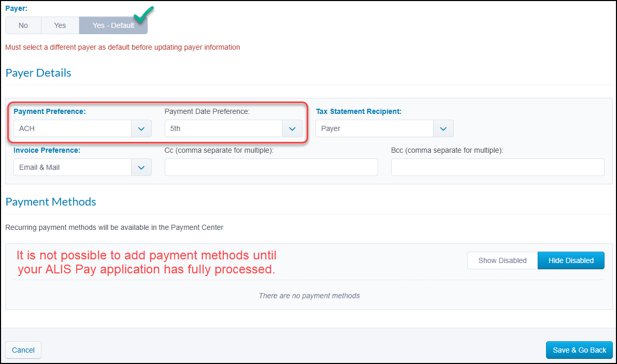The height and width of the screenshot is (364, 617).
Task: Click 'There are no payment methods' text
Action: coord(309,296)
